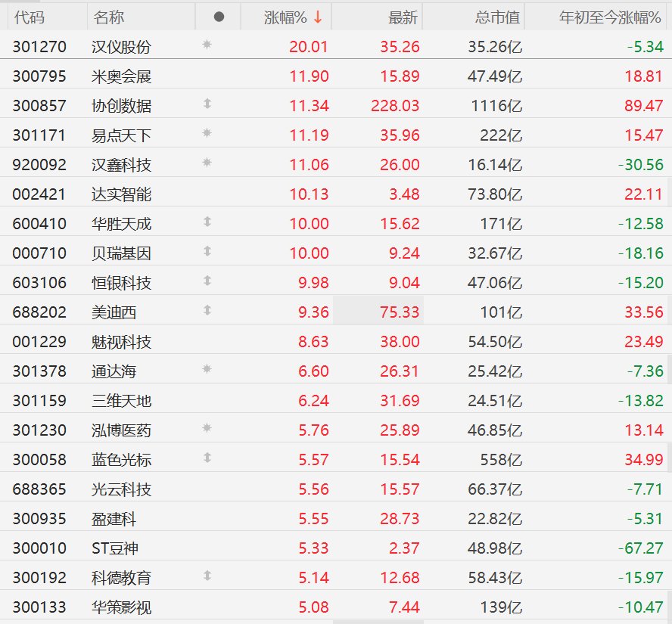Click the arrow marker on the 协创数据 row
Screen dimensions: 672x624
207,103
